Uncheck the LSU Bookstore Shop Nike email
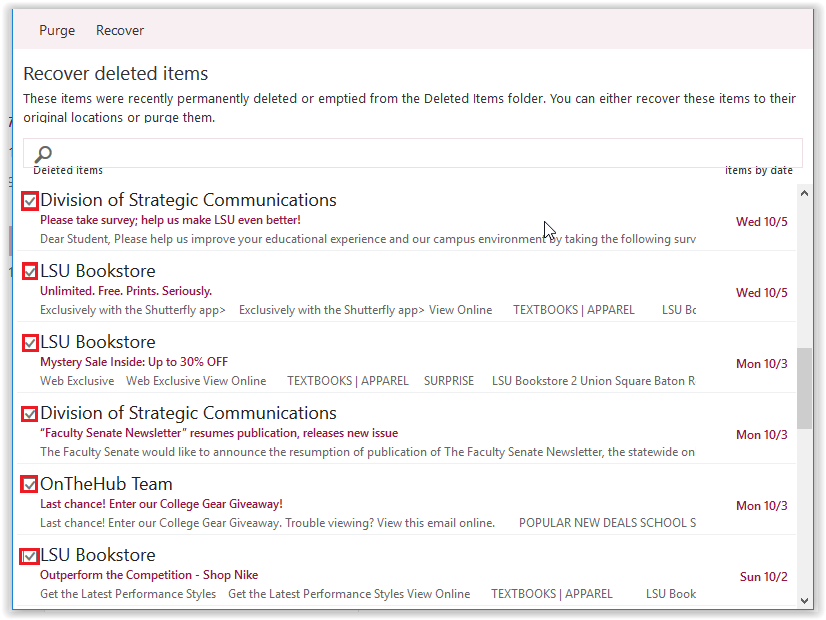826x620 pixels. 29,556
